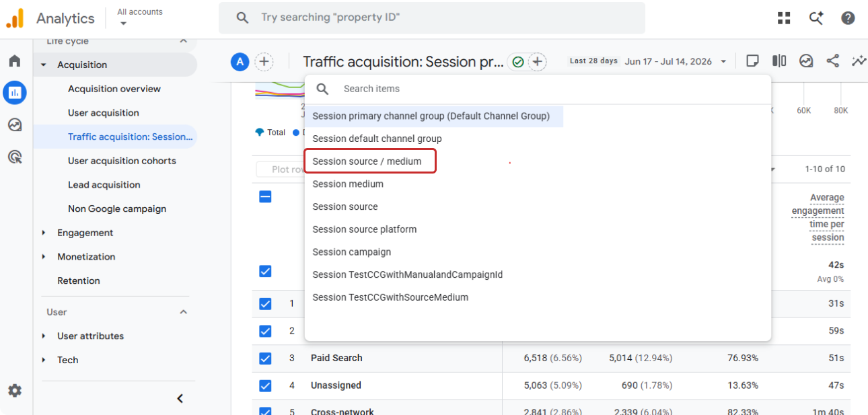Open the Home icon in left rail
Viewport: 868px width, 415px height.
coord(15,61)
